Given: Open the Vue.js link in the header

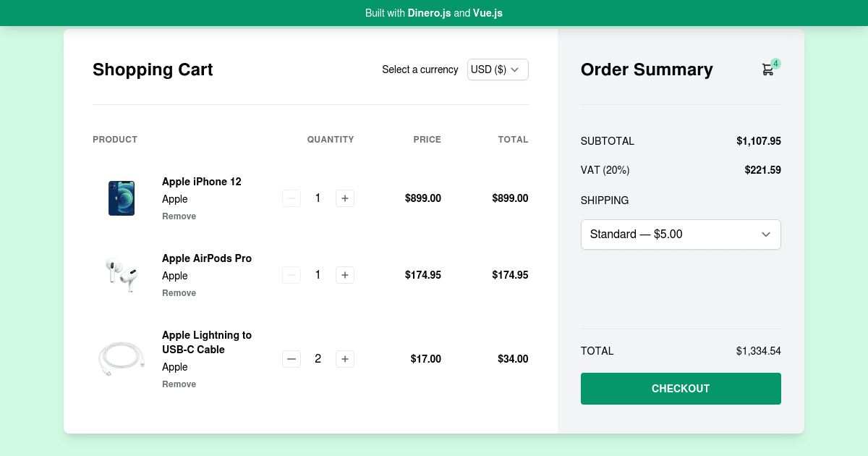Looking at the screenshot, I should [488, 13].
